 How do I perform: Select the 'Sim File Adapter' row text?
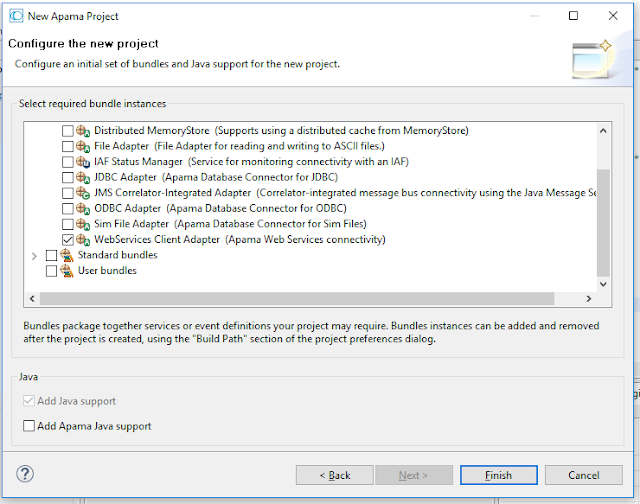point(230,224)
